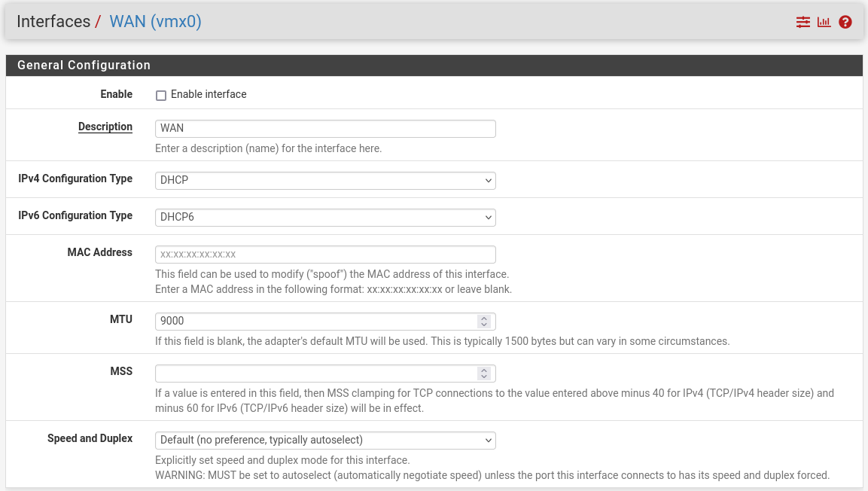The width and height of the screenshot is (868, 491).
Task: Decrement MSS using the spinner down arrow
Action: pyautogui.click(x=484, y=377)
